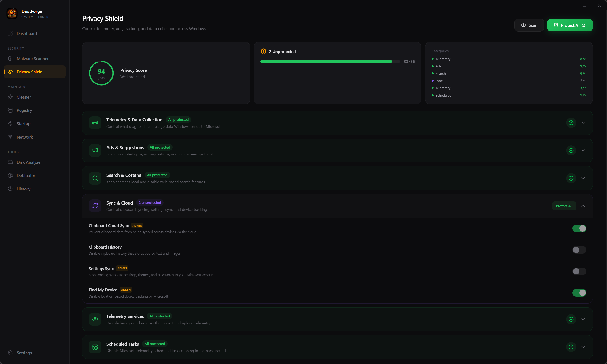Collapse the Sync & Cloud section
The image size is (607, 364).
click(x=583, y=206)
